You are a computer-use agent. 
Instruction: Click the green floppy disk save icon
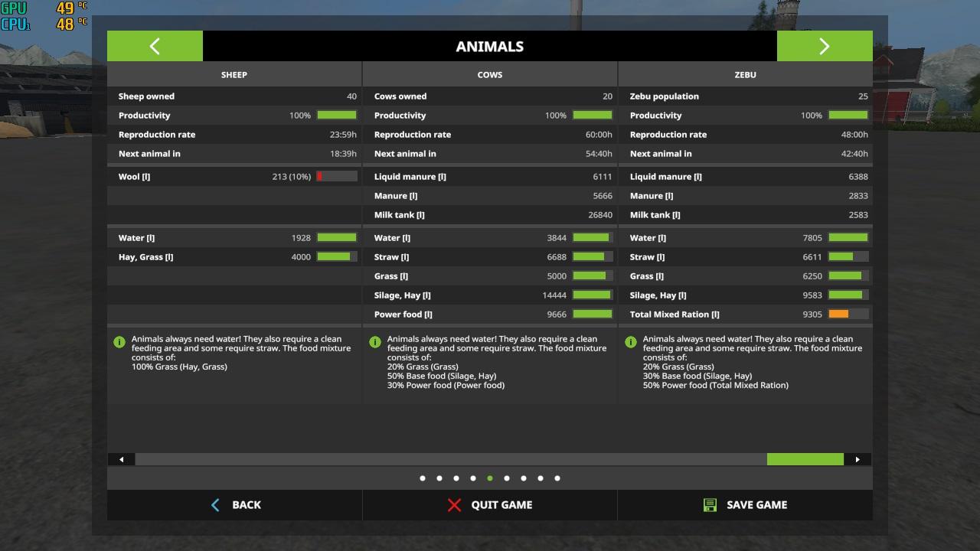[x=710, y=505]
